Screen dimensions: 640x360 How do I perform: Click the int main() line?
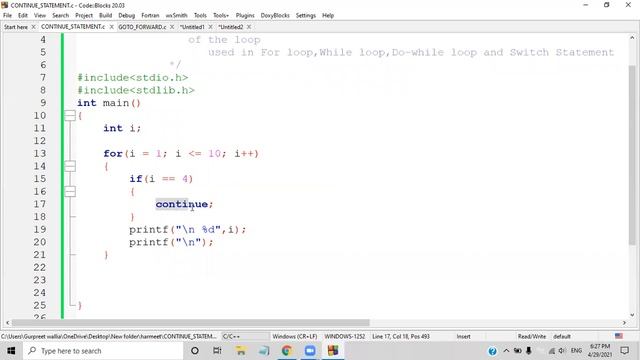click(x=109, y=103)
